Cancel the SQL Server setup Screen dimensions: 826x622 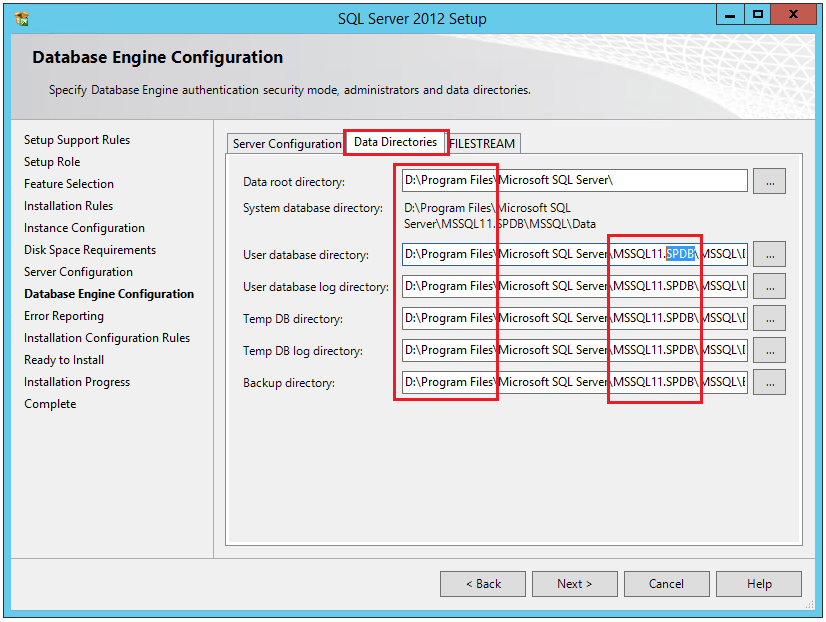666,584
